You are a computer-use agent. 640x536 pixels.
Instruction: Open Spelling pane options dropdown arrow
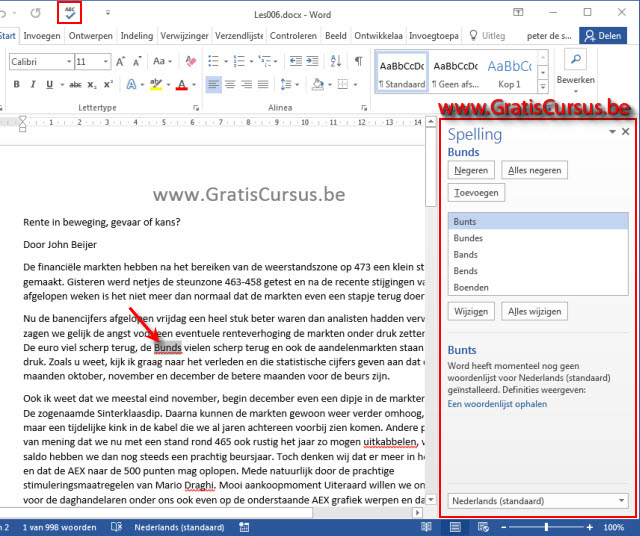tap(612, 131)
